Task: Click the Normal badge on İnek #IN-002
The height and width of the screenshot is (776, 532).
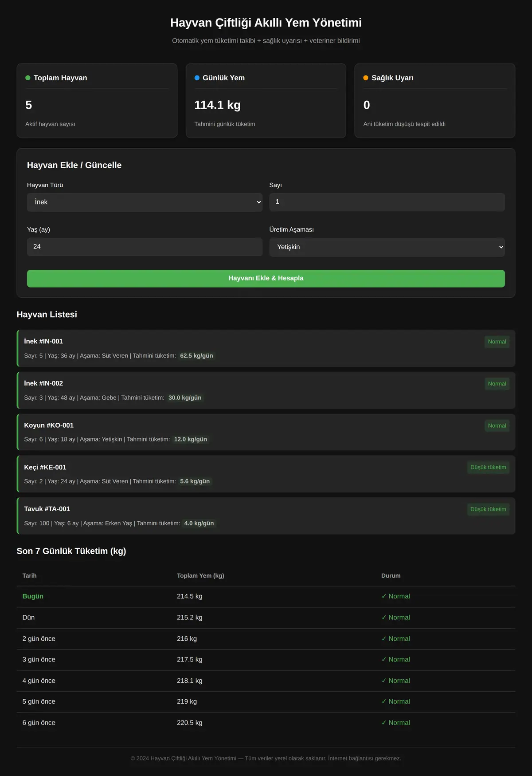Action: pyautogui.click(x=497, y=384)
